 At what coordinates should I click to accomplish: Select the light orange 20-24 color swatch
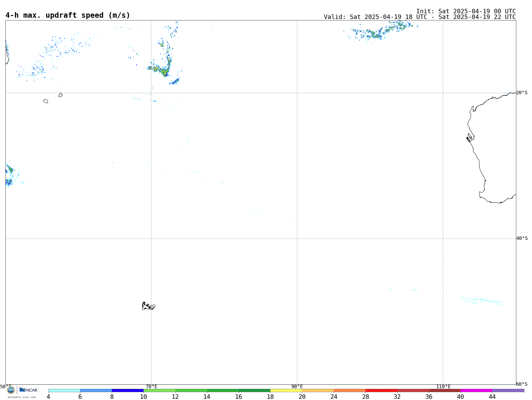[x=318, y=390]
